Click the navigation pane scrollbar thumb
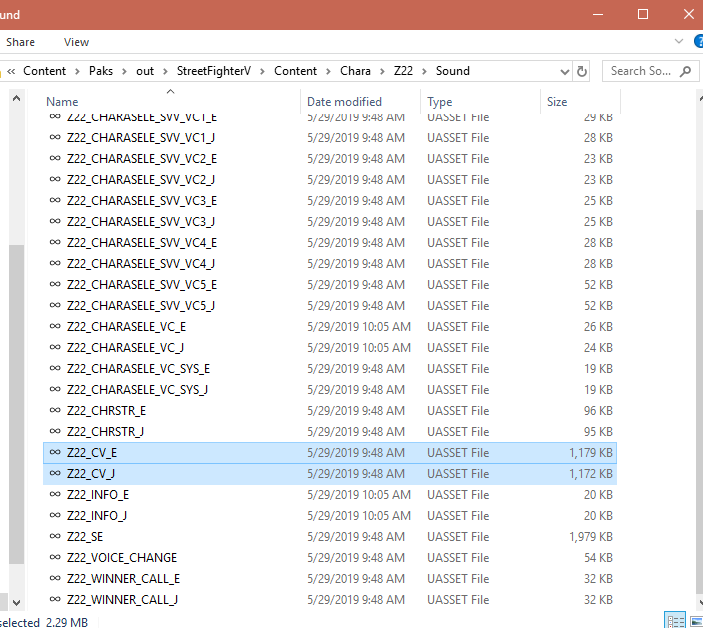703x628 pixels. [x=17, y=404]
